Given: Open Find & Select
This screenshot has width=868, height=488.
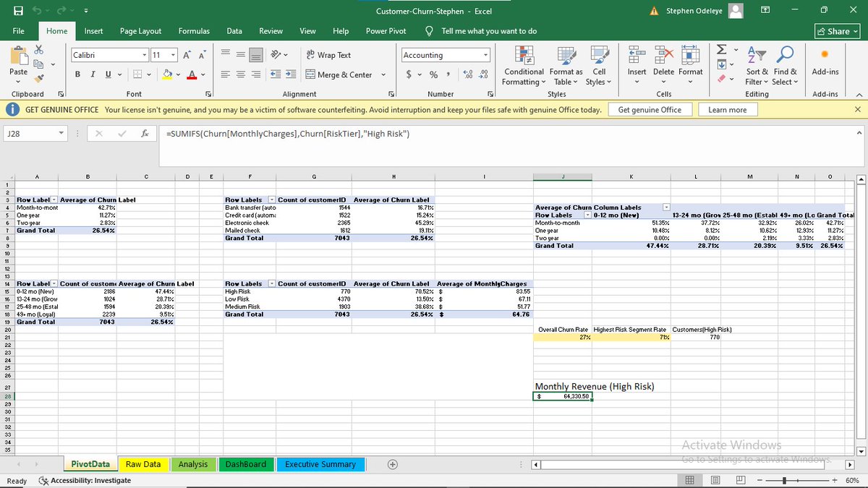Looking at the screenshot, I should 785,65.
